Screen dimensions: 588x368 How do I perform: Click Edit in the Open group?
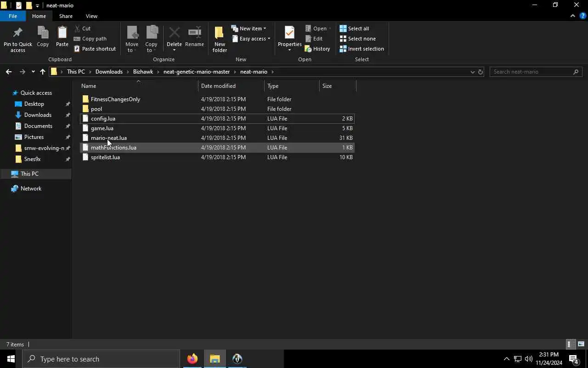[314, 39]
